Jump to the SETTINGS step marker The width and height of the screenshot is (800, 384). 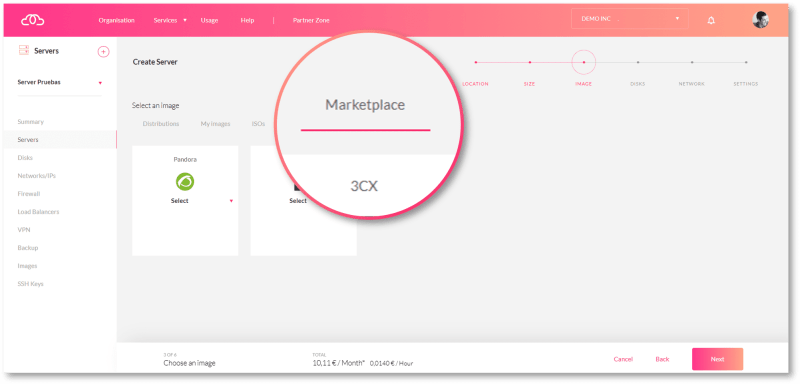(746, 62)
